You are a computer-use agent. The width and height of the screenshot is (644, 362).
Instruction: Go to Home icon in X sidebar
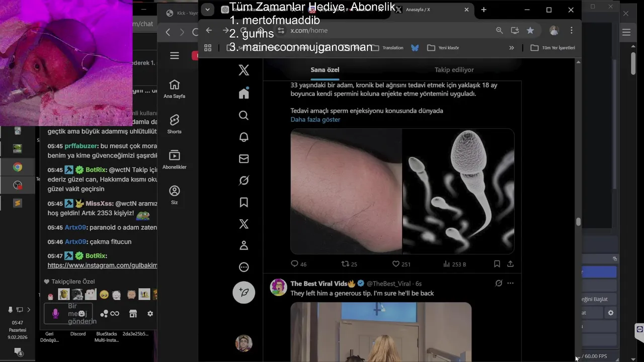tap(244, 93)
